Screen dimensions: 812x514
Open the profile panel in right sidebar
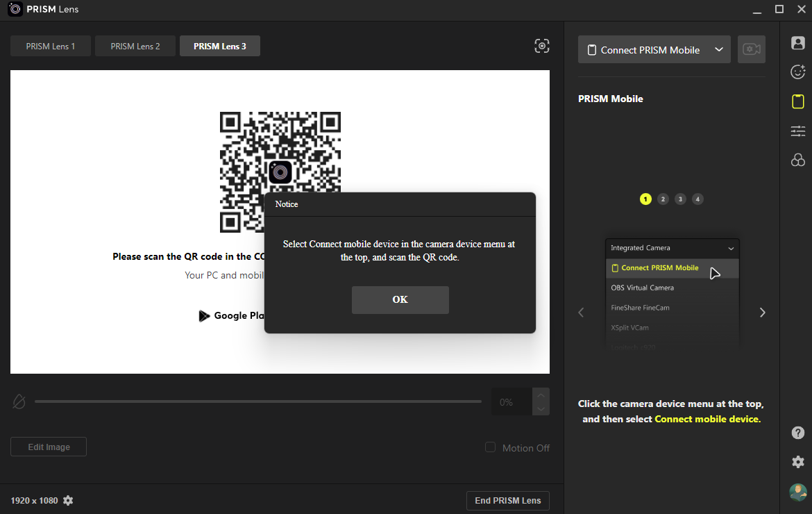[797, 42]
